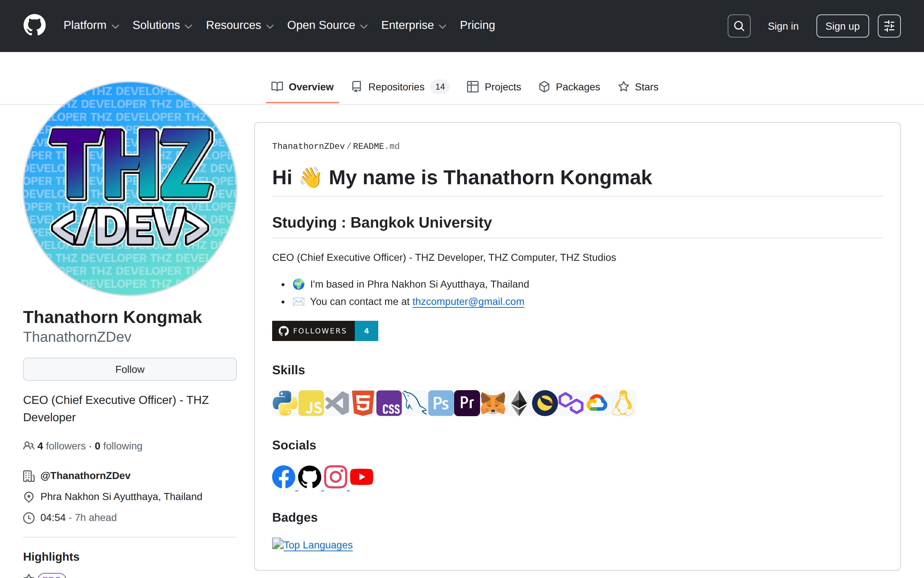Open the README.md file link

[x=376, y=146]
